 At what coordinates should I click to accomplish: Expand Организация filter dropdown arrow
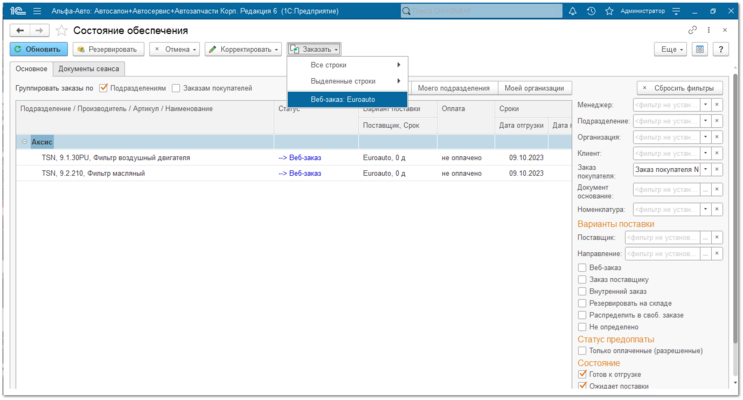[x=706, y=137]
